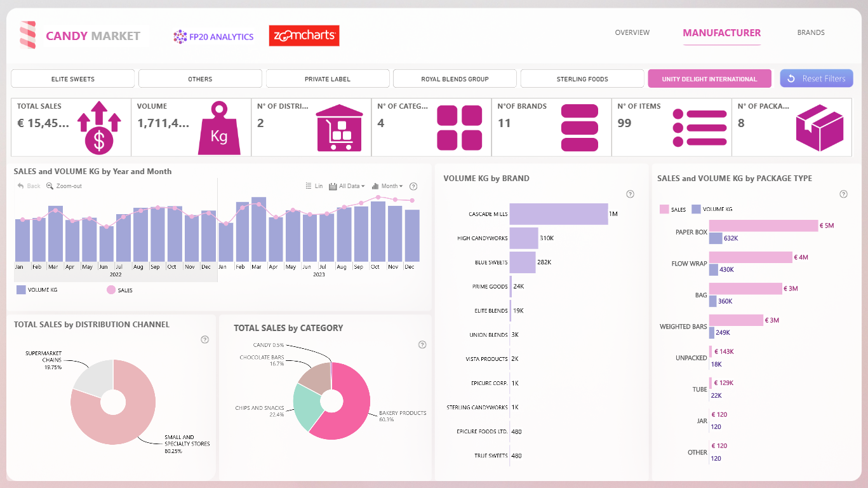Filter by Royal Blends Group manufacturer
The width and height of the screenshot is (868, 488).
coord(455,79)
